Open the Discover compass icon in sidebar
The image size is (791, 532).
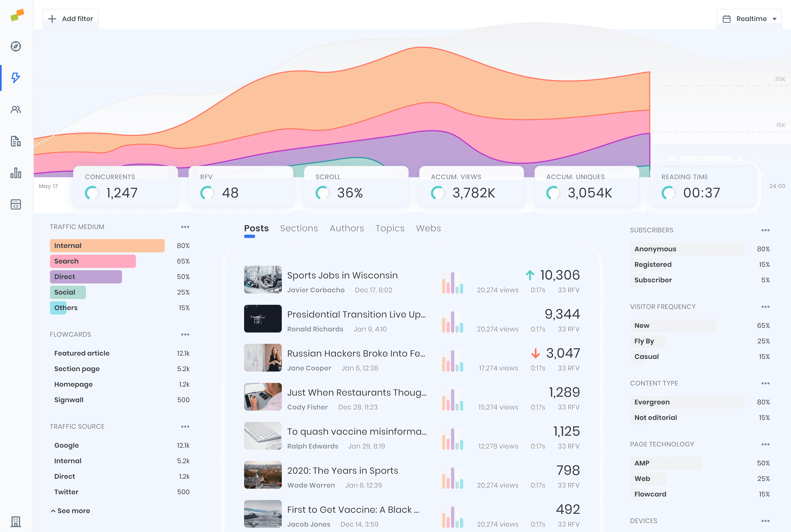15,47
